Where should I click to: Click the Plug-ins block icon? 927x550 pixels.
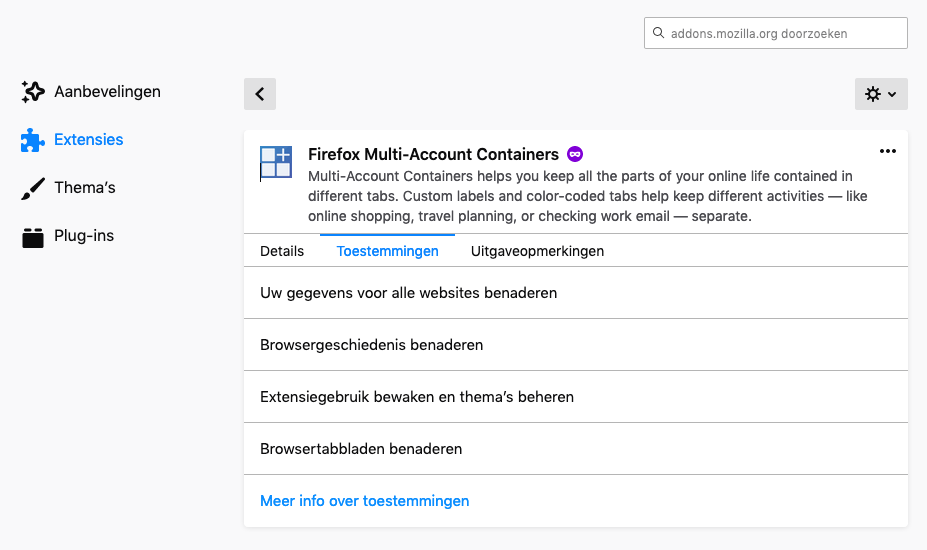tap(33, 237)
